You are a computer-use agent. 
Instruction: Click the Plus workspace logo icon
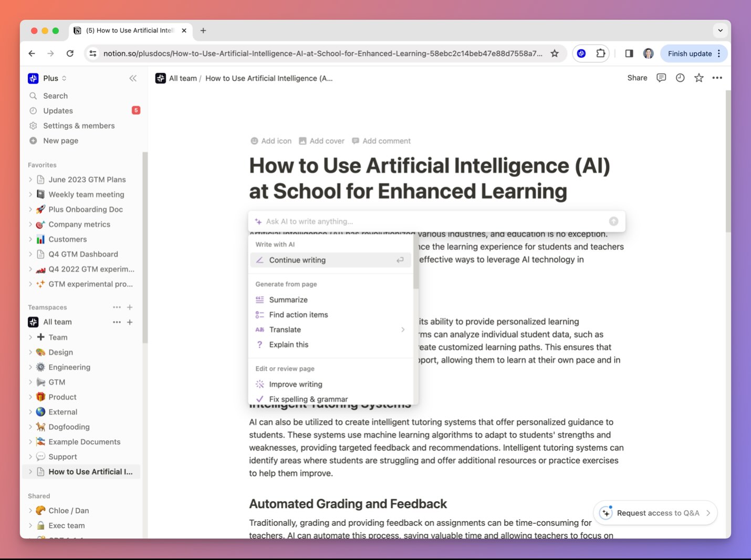[33, 78]
